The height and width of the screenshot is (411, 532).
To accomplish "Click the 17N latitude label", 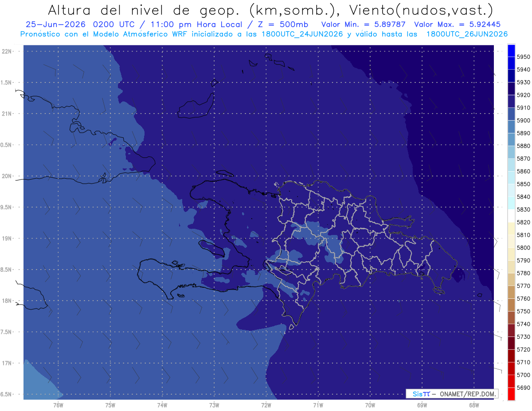I will point(7,363).
